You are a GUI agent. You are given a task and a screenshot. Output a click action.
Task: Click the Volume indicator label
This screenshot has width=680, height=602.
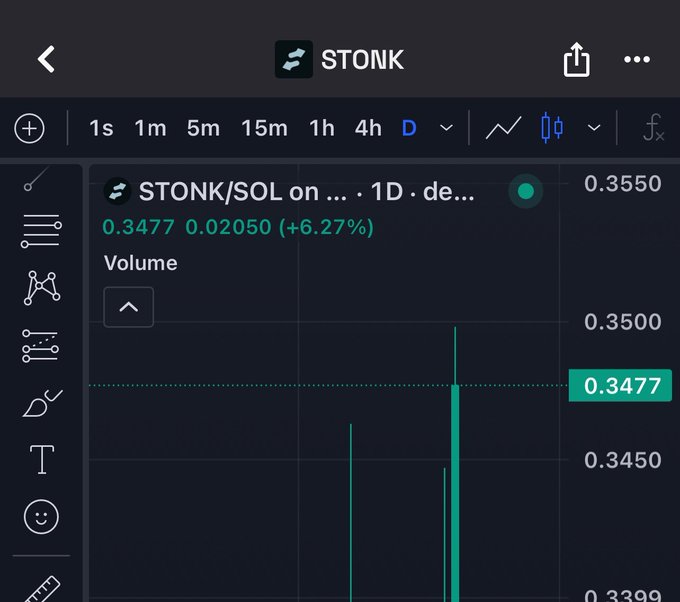(x=141, y=263)
